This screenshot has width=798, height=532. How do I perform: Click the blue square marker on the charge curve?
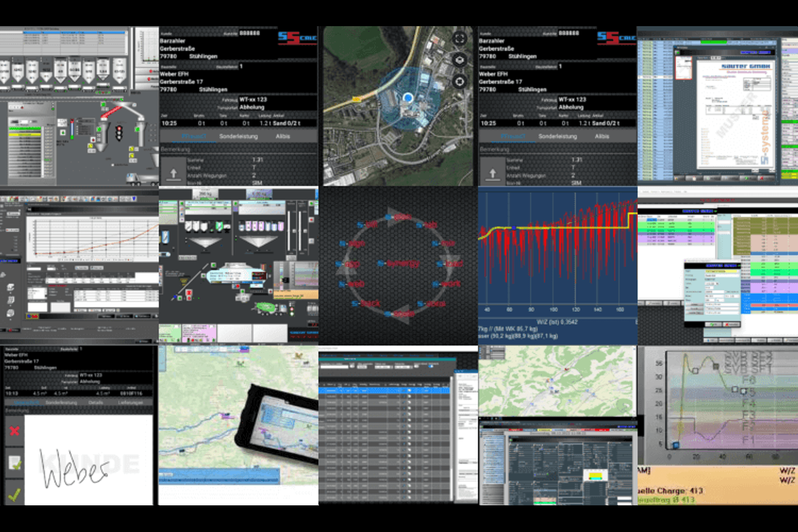pos(676,445)
